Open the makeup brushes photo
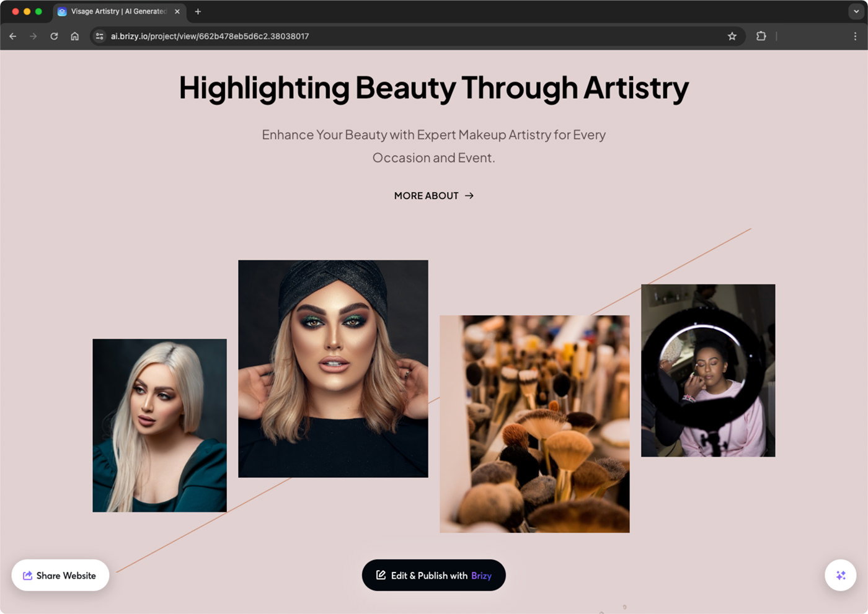 (534, 424)
